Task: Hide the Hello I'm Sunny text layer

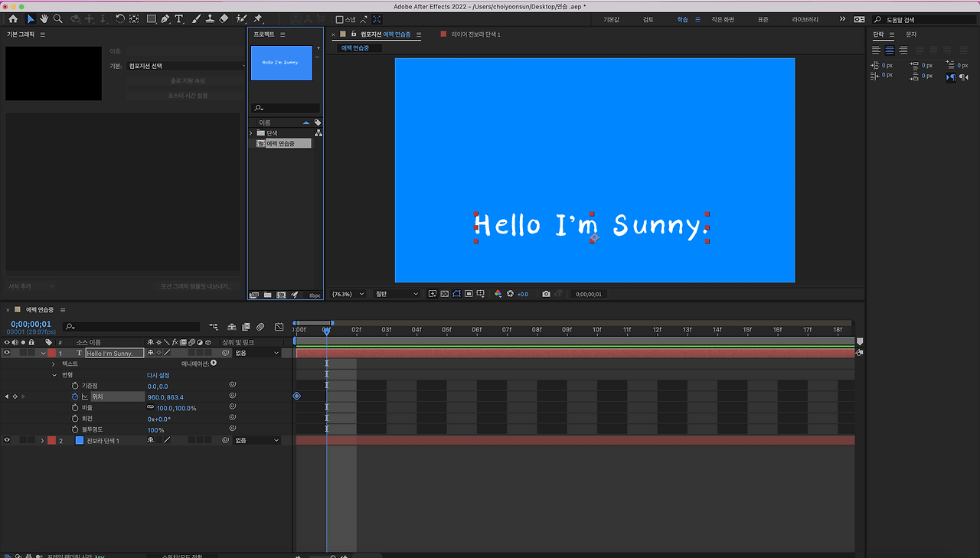Action: (8, 353)
